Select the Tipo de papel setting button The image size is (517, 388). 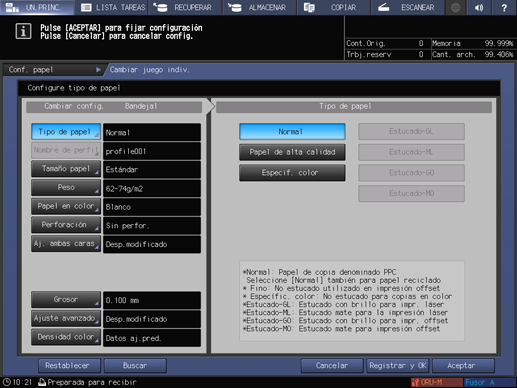66,132
